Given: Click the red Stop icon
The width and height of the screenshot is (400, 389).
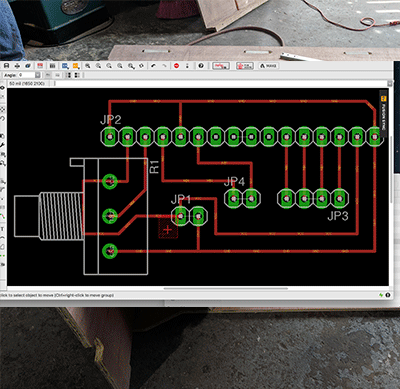Looking at the screenshot, I should 177,66.
